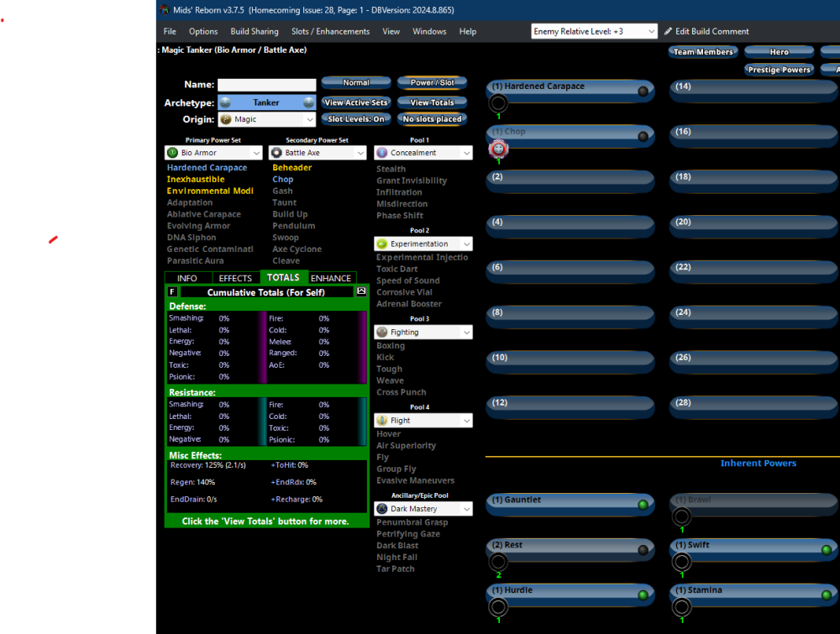Click the expand icon right of Cumulative Totals
This screenshot has height=634, width=840.
tap(361, 291)
